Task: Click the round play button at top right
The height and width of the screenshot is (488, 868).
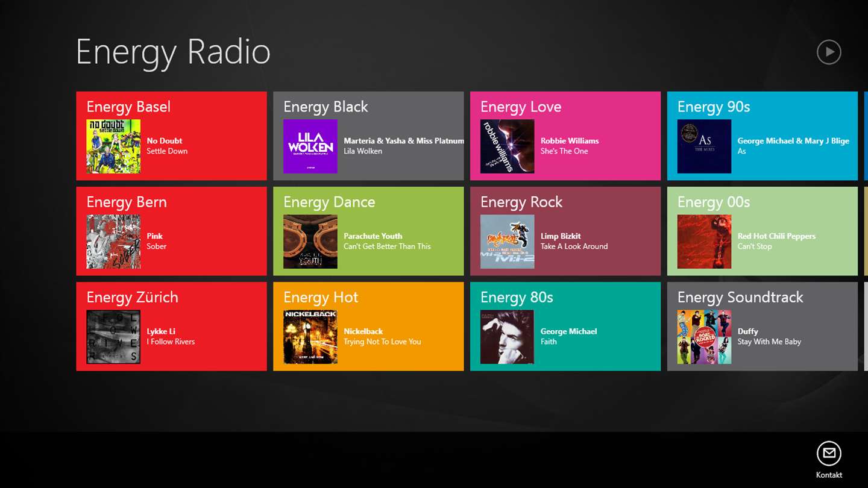Action: 829,52
